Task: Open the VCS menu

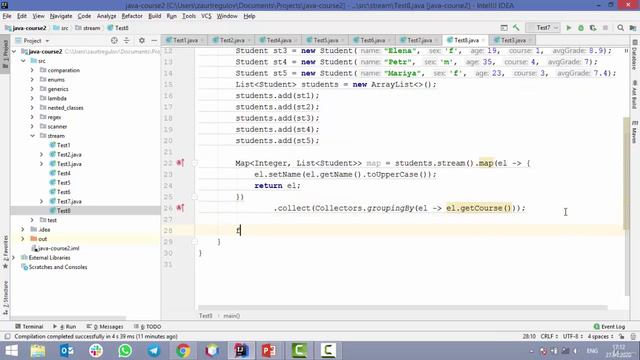Action: (206, 16)
